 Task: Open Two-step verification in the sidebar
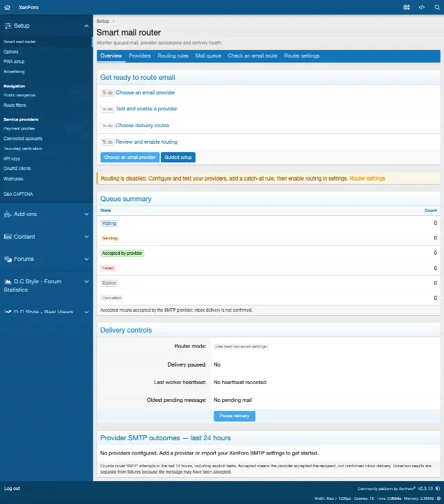click(23, 149)
